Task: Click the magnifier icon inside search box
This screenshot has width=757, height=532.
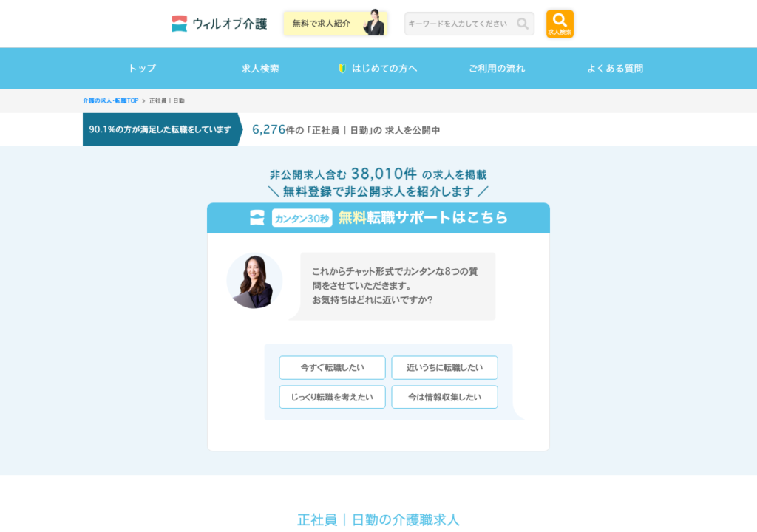Action: tap(523, 24)
